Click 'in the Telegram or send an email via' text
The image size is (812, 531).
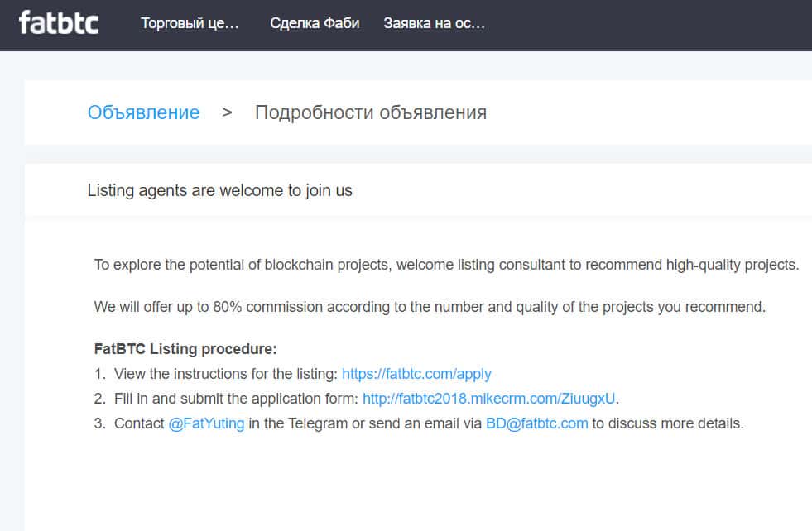(x=365, y=424)
